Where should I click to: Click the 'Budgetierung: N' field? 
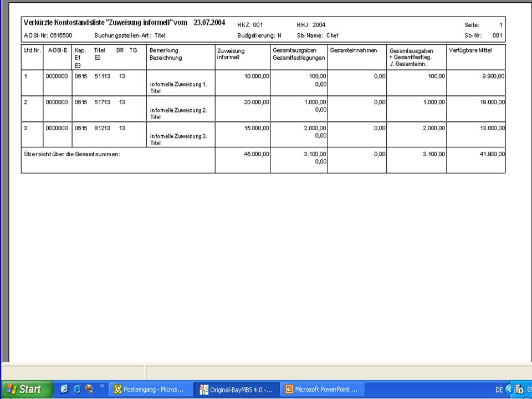tap(259, 35)
